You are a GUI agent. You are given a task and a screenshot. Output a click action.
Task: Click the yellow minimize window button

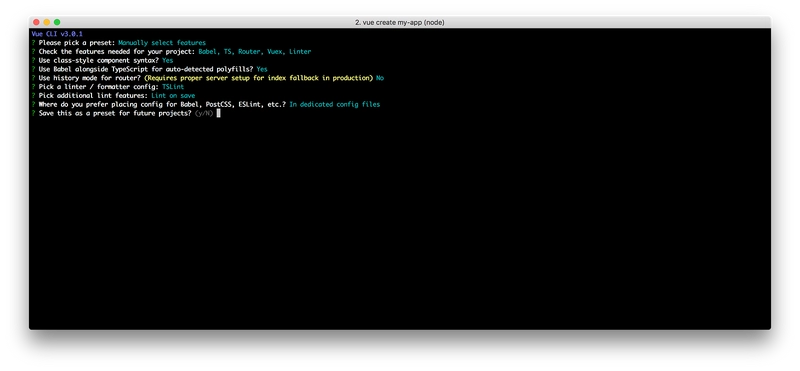(46, 22)
